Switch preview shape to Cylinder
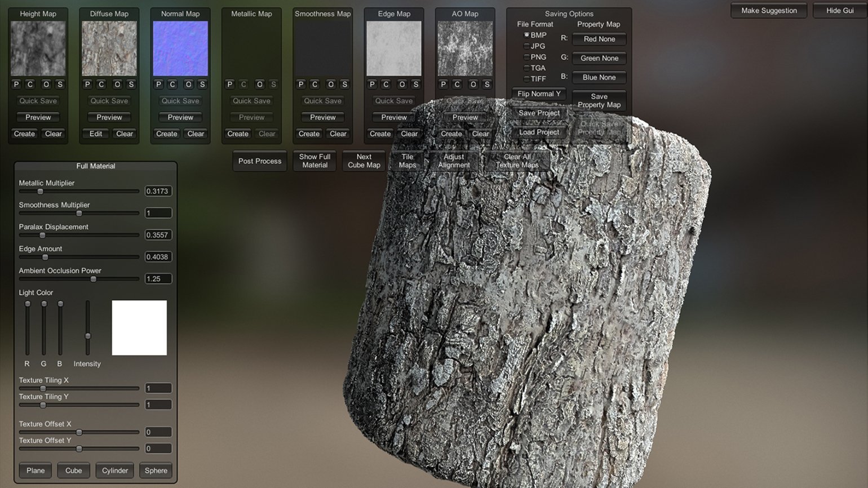The height and width of the screenshot is (488, 868). 115,471
